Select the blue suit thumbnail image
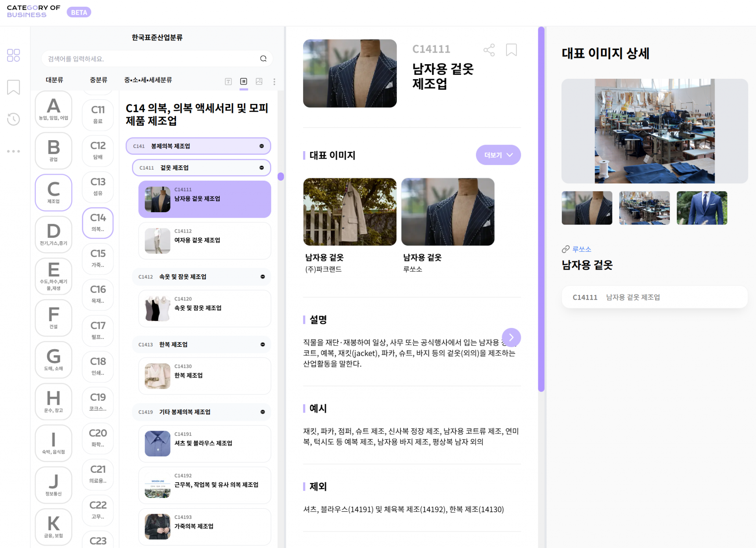The height and width of the screenshot is (548, 756). pyautogui.click(x=702, y=208)
